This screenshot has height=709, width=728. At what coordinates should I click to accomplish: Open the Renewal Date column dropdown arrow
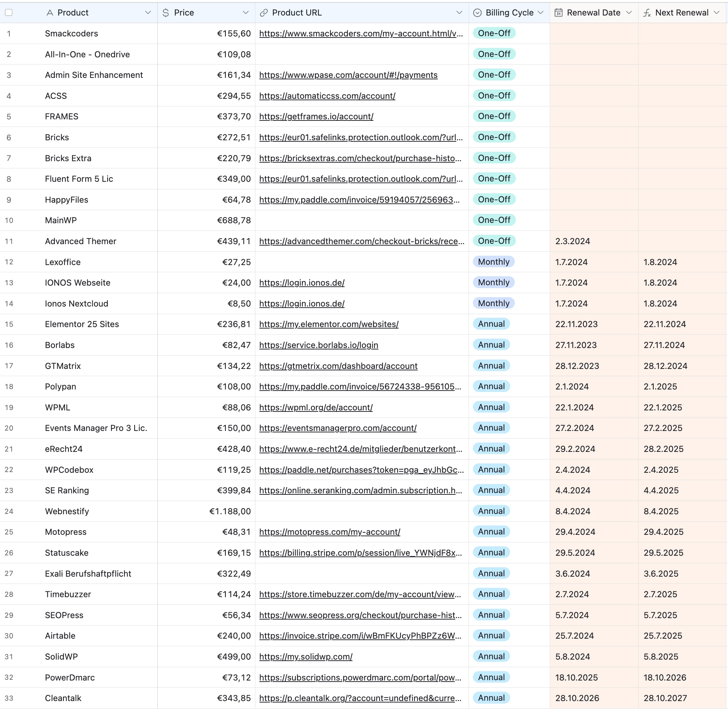tap(629, 13)
